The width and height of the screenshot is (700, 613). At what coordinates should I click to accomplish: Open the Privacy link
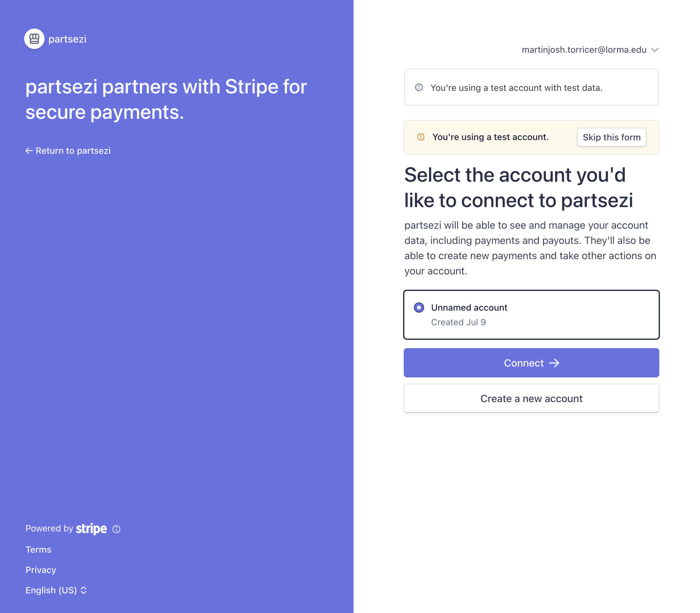41,570
